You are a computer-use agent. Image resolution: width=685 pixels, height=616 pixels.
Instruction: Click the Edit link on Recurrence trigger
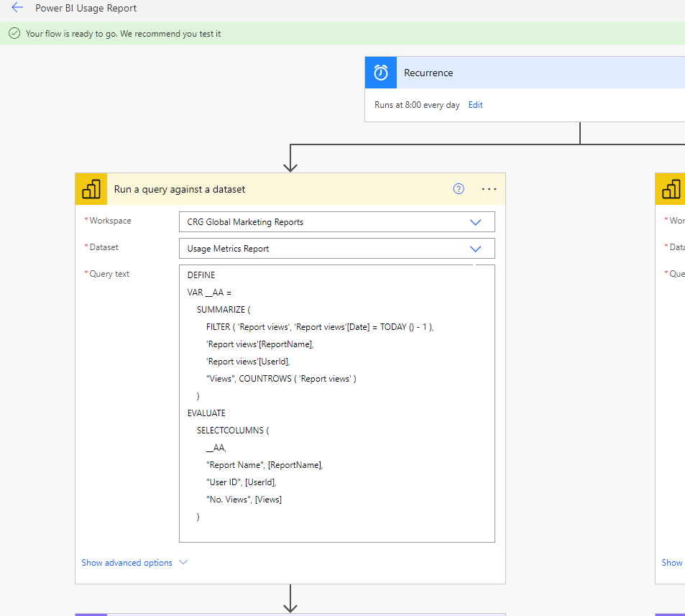(475, 104)
